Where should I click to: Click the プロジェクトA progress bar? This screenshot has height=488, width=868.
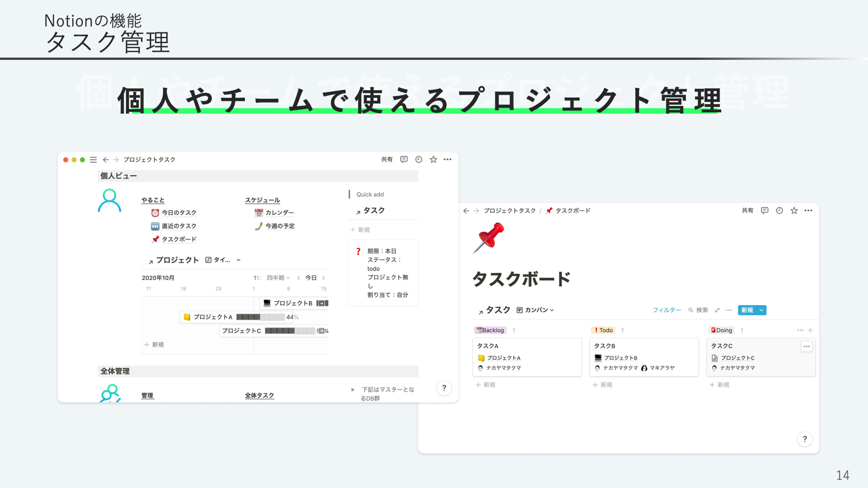click(260, 317)
